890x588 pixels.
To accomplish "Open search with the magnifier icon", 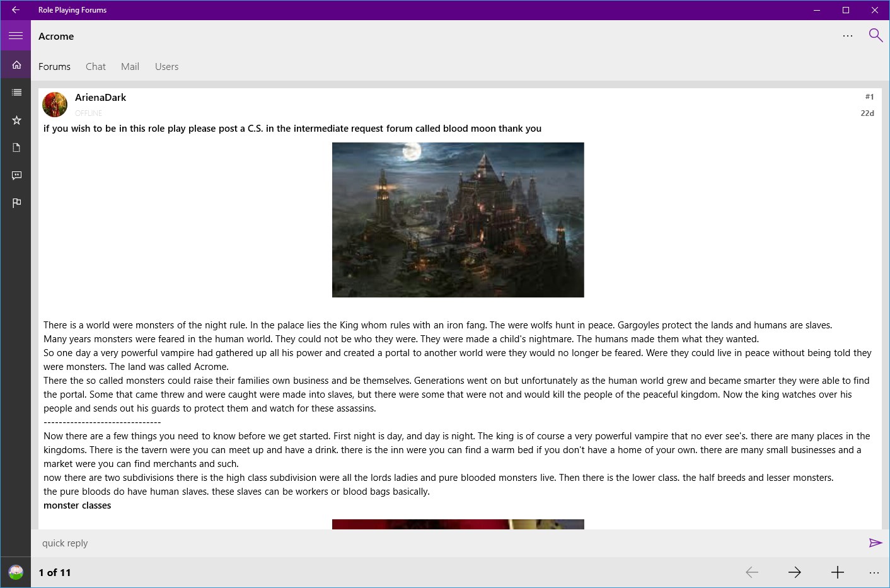I will [x=876, y=36].
